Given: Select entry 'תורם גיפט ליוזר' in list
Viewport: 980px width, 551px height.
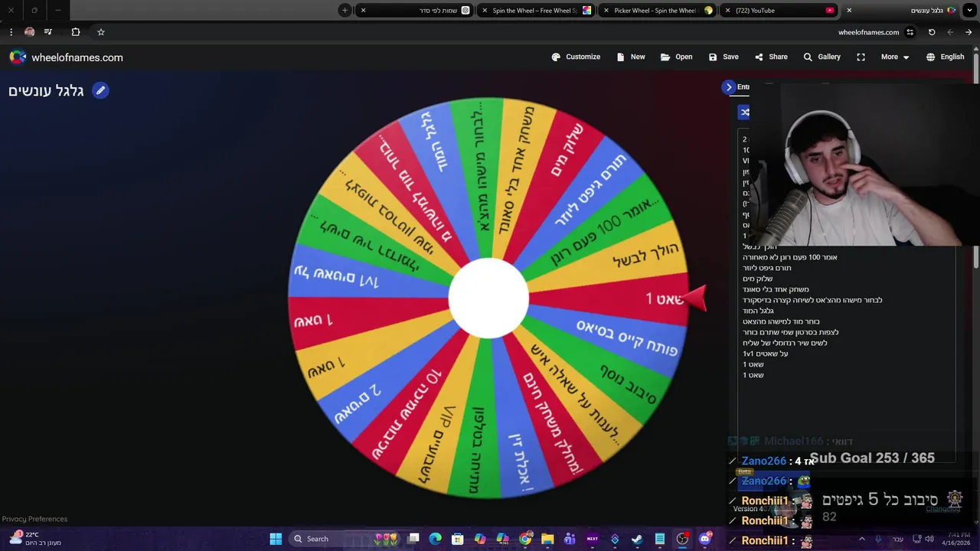Looking at the screenshot, I should [x=766, y=268].
